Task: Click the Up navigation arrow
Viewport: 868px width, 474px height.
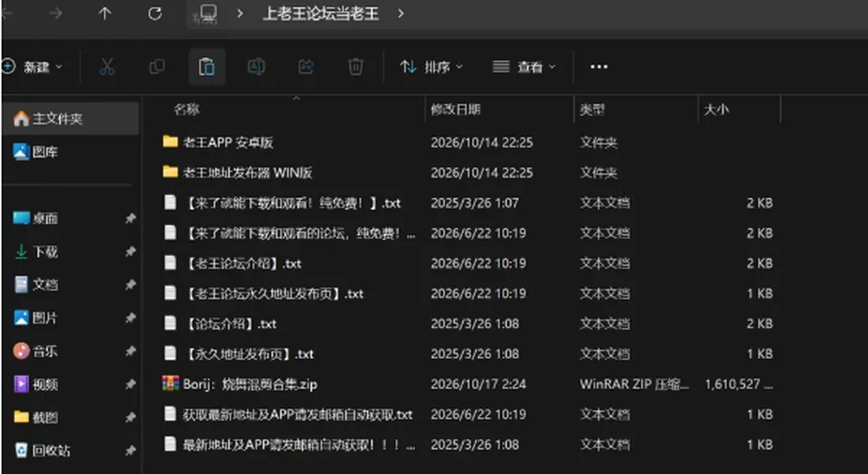Action: pyautogui.click(x=105, y=14)
